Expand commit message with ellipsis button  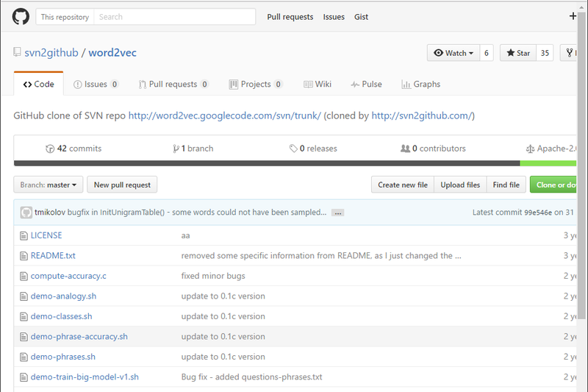point(338,213)
